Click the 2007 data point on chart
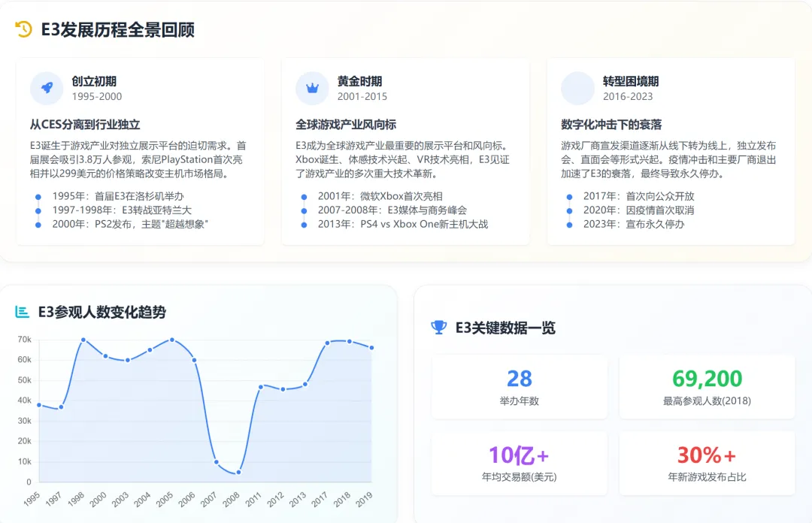The image size is (812, 523). pyautogui.click(x=217, y=462)
